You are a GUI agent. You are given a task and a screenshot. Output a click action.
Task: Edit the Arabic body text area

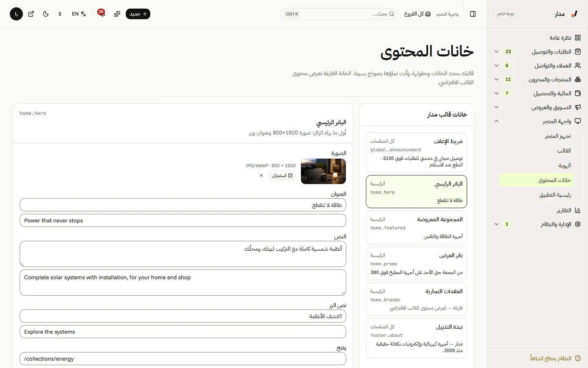click(183, 254)
